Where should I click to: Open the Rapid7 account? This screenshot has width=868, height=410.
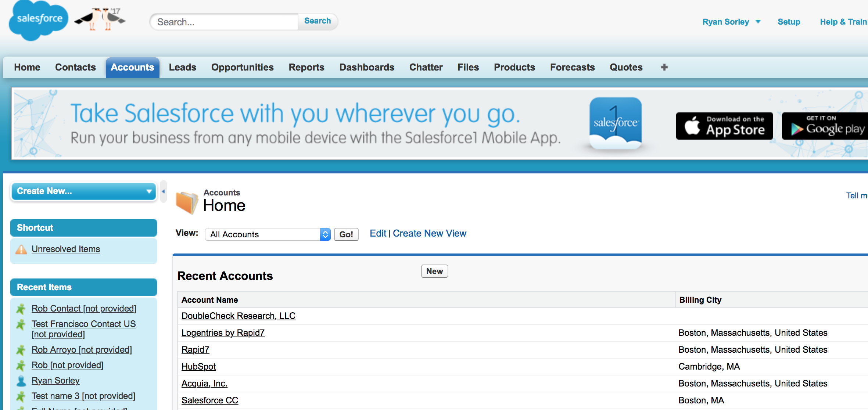tap(196, 350)
